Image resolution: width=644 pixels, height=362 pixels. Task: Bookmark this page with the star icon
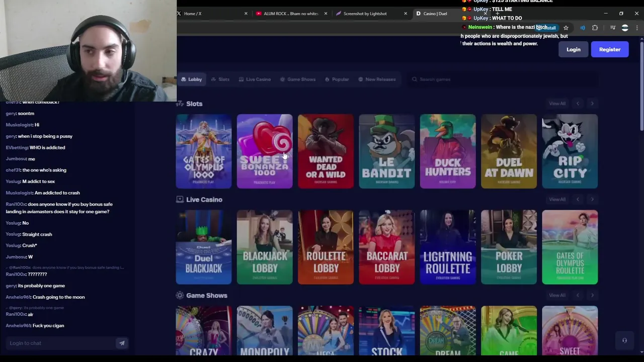tap(566, 28)
